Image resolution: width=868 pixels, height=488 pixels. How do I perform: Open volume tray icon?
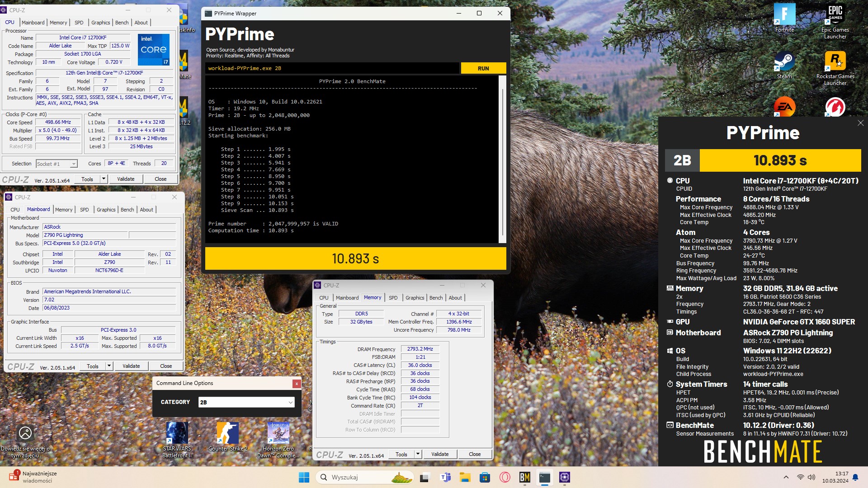811,477
